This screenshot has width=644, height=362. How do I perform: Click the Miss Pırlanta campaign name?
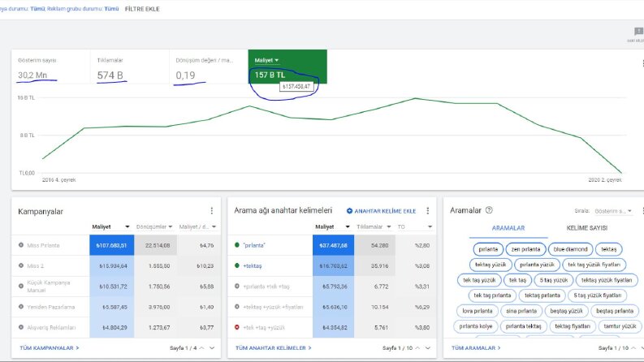(43, 245)
